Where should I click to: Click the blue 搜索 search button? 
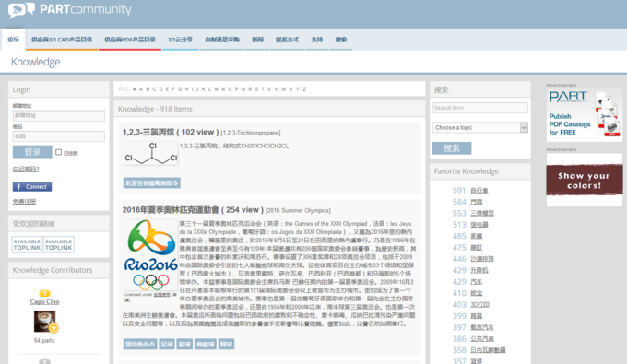(452, 148)
